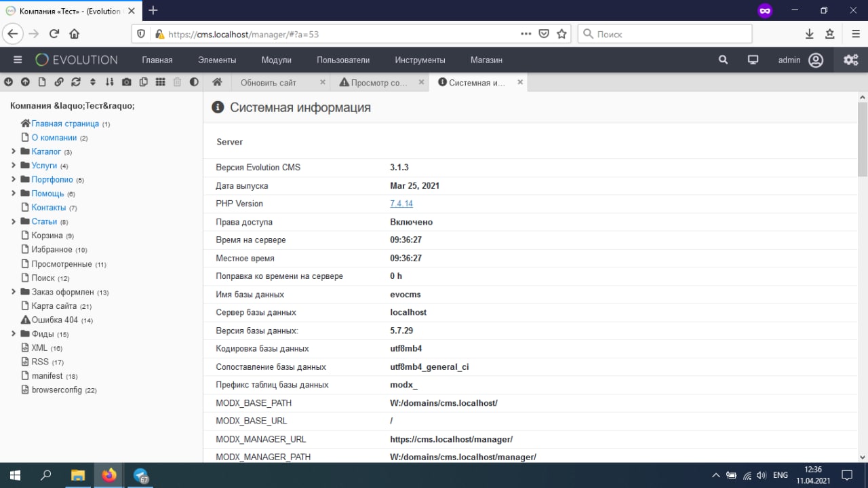Open Firefox page actions ellipsis
The height and width of the screenshot is (488, 868).
click(x=526, y=34)
